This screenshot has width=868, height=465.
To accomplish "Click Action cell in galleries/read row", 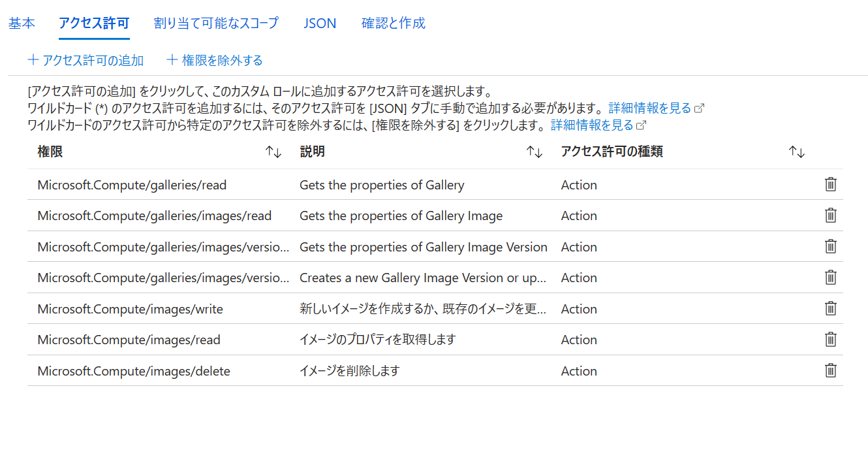I will [x=579, y=185].
